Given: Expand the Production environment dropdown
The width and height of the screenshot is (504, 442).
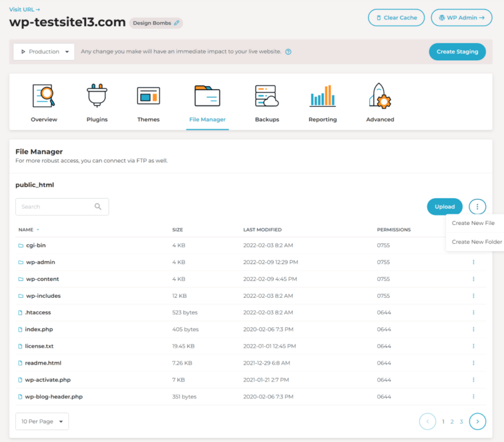Looking at the screenshot, I should click(x=44, y=52).
